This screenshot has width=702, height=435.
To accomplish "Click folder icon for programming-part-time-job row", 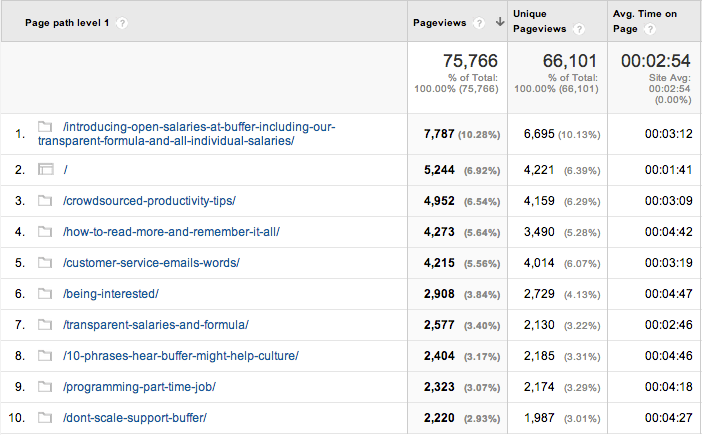I will tap(45, 386).
